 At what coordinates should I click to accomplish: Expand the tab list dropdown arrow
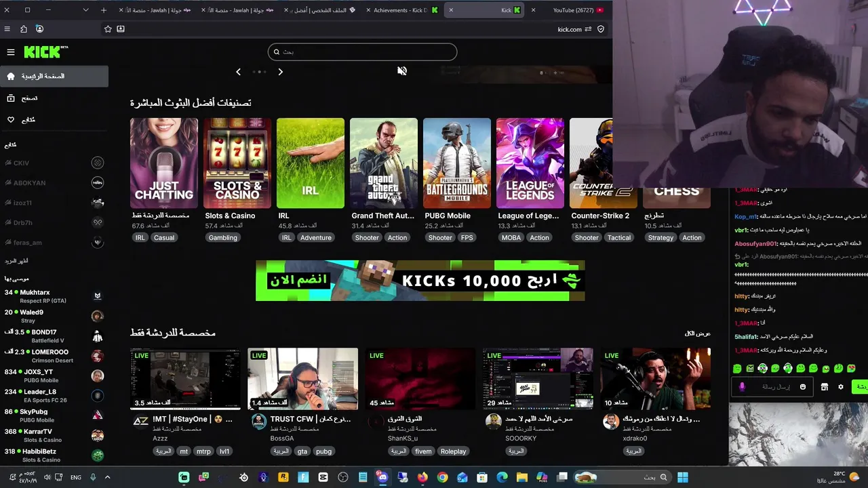pyautogui.click(x=85, y=10)
